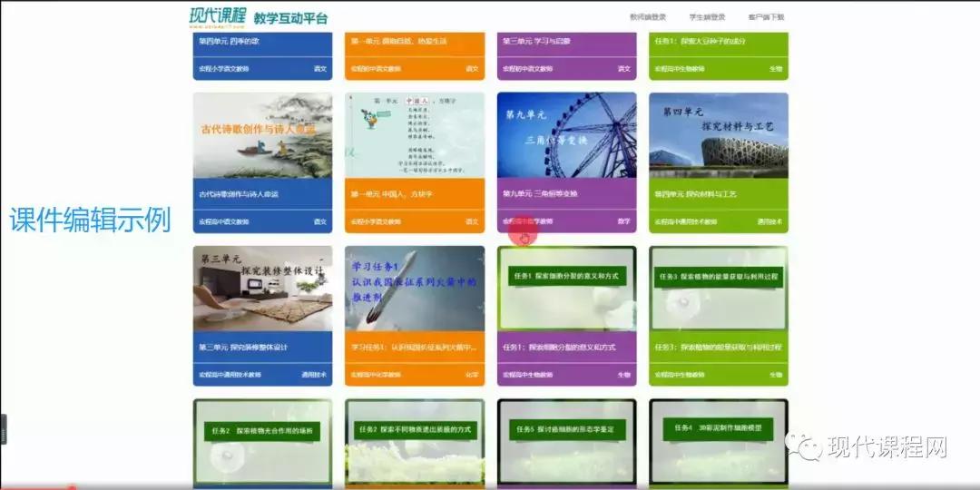Select 生物 tag on 任务3 探索植物 card
The height and width of the screenshot is (490, 980).
(x=776, y=375)
